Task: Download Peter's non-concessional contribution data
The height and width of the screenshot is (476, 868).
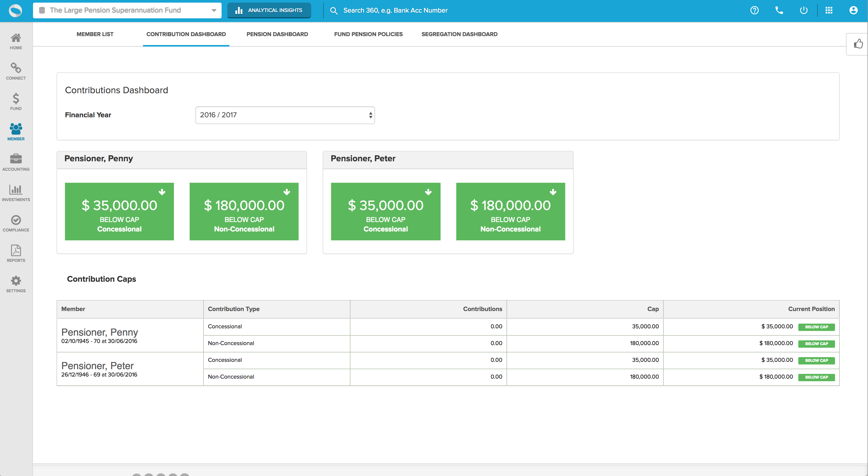Action: [x=553, y=192]
